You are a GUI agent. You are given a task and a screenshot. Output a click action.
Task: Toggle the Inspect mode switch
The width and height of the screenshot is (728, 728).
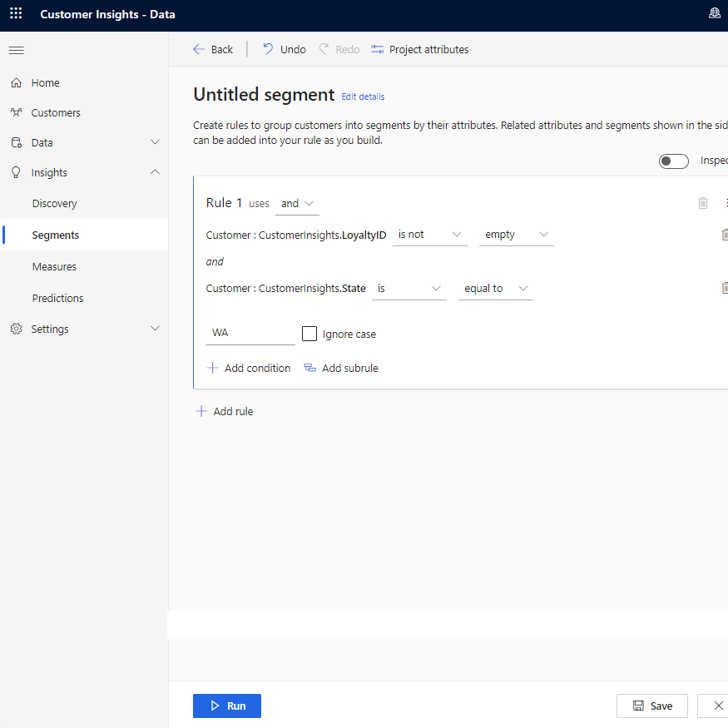[x=673, y=161]
